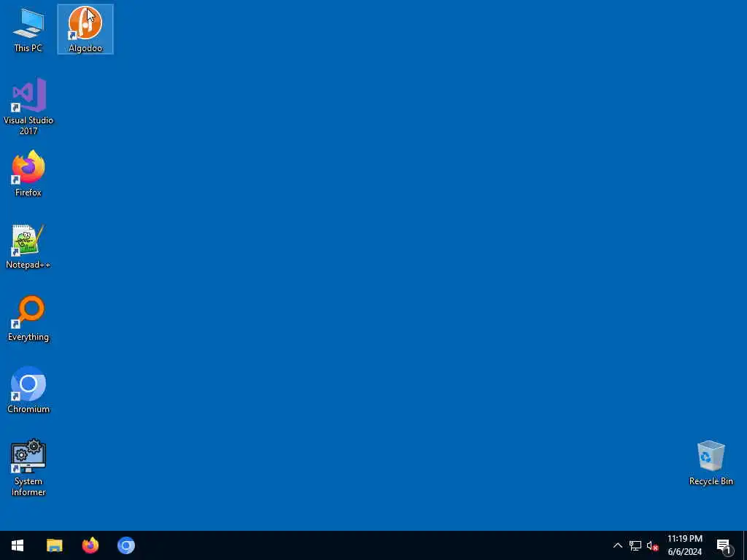The image size is (747, 560).
Task: Click the Show desktop taskbar sliver
Action: 745,545
